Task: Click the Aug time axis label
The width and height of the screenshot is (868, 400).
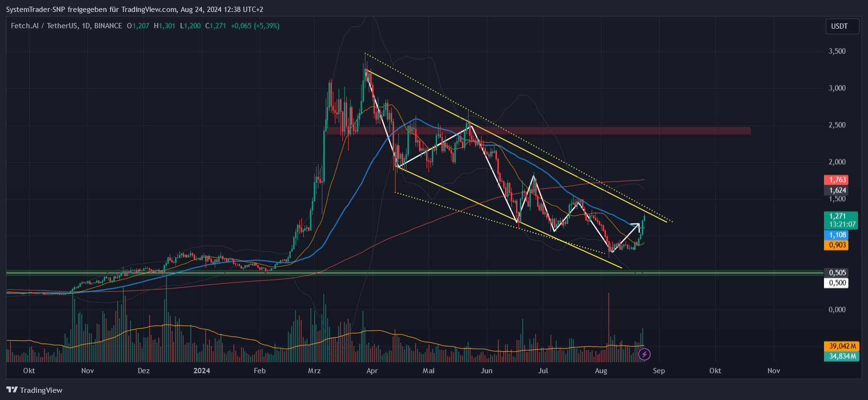Action: click(601, 371)
